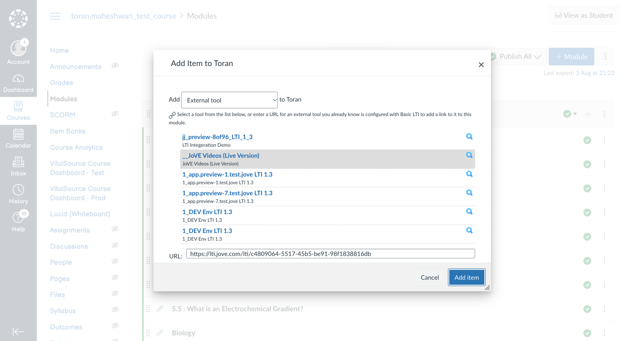
Task: Click magnifier icon for 1_app.preview-1.test.jove
Action: [x=469, y=174]
